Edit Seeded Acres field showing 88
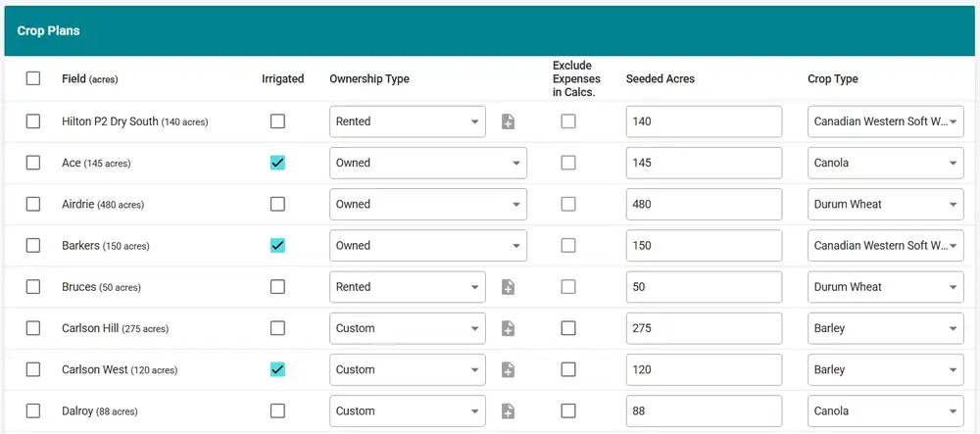The height and width of the screenshot is (434, 980). click(704, 410)
